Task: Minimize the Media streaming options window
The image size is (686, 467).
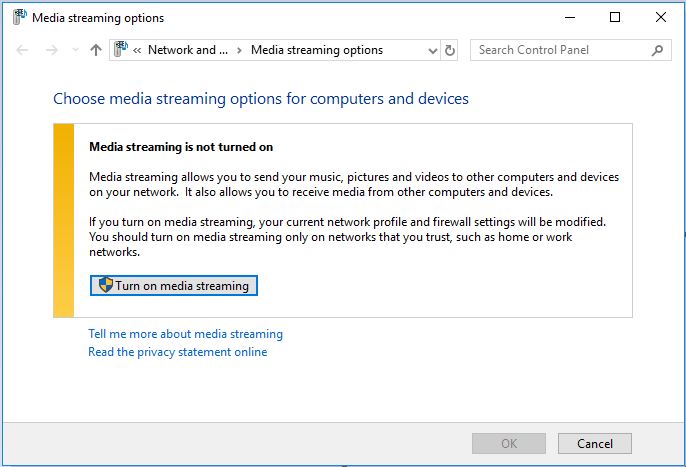Action: tap(570, 18)
